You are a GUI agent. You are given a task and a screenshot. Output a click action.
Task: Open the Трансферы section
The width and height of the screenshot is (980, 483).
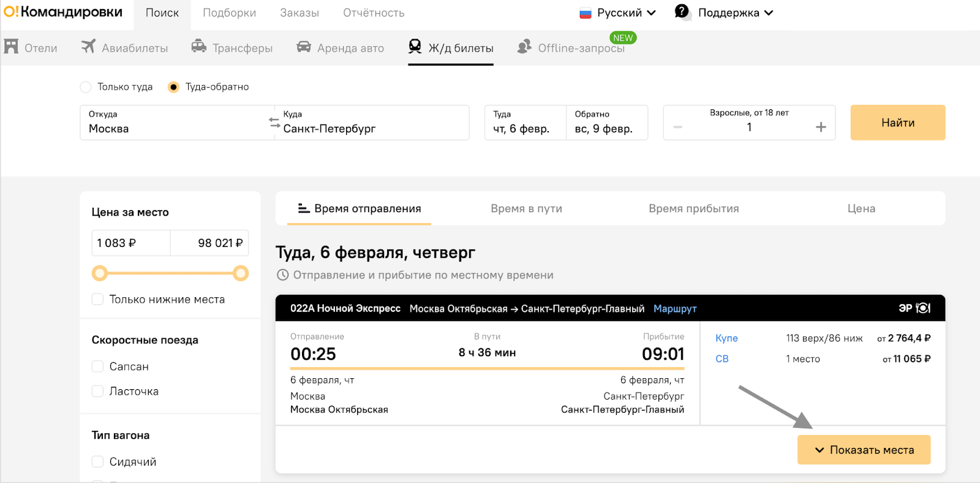(x=232, y=47)
